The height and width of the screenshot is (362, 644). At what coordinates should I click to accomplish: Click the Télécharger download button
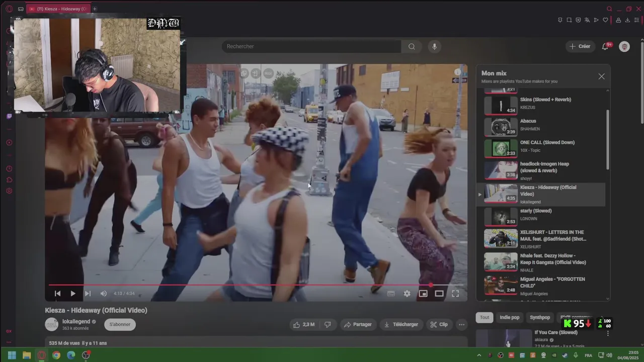401,325
